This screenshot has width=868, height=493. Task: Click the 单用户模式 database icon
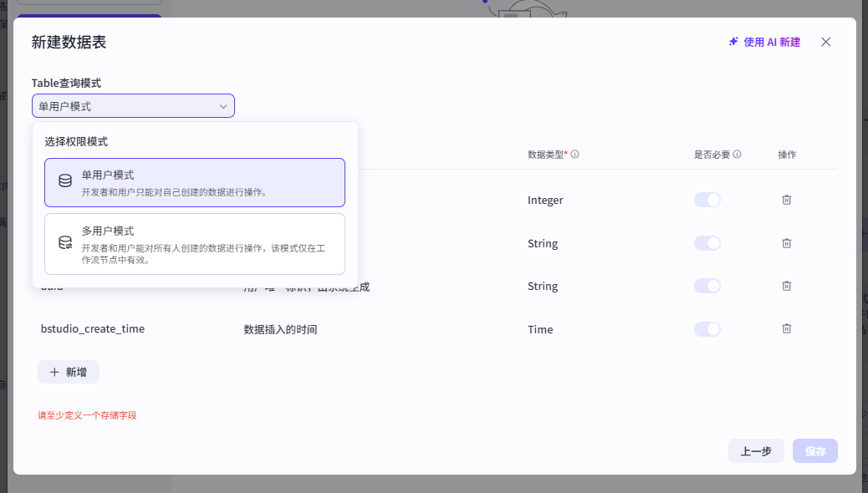coord(65,181)
